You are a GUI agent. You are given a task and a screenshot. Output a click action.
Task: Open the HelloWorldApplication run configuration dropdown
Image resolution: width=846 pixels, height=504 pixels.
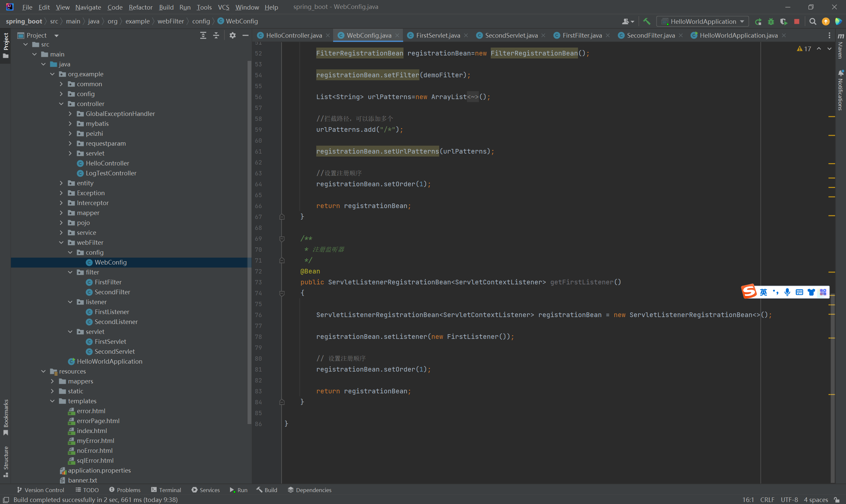click(x=702, y=21)
